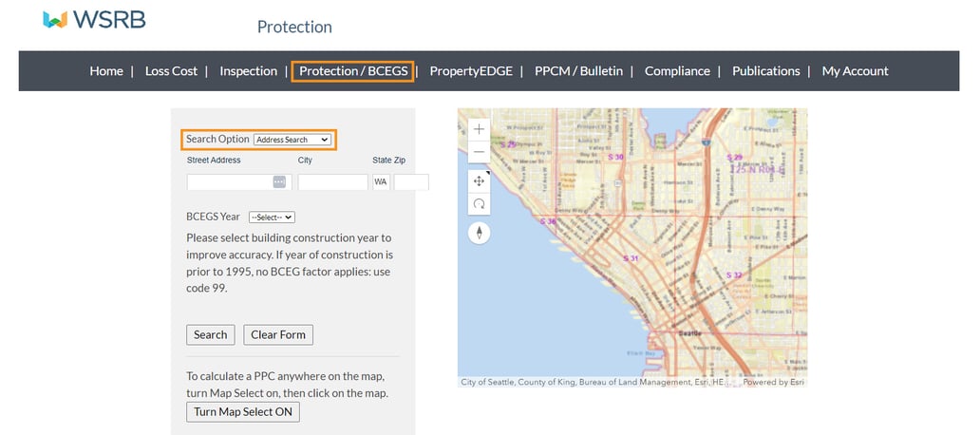Image resolution: width=980 pixels, height=435 pixels.
Task: Click the address autofill icon in Street Address
Action: pyautogui.click(x=279, y=181)
